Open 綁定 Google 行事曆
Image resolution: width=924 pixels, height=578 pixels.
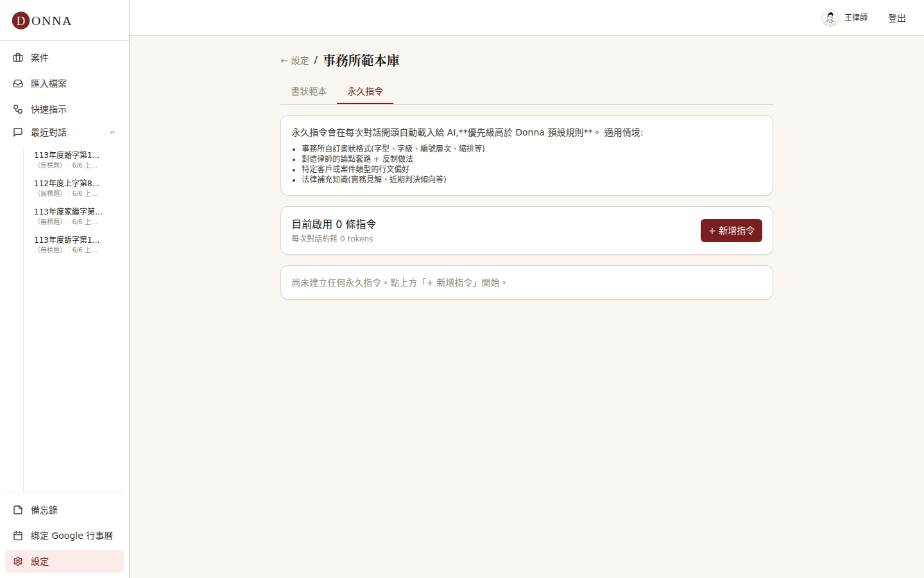[x=64, y=536]
